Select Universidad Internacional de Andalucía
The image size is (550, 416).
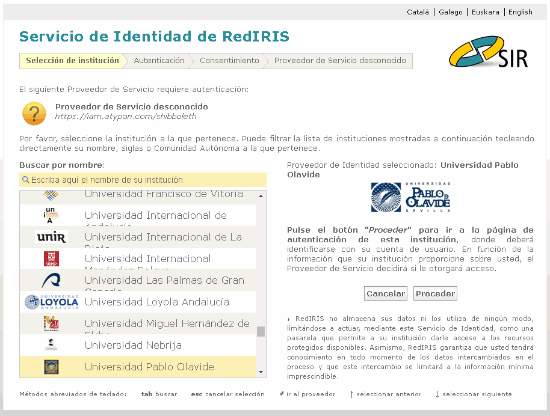[138, 215]
